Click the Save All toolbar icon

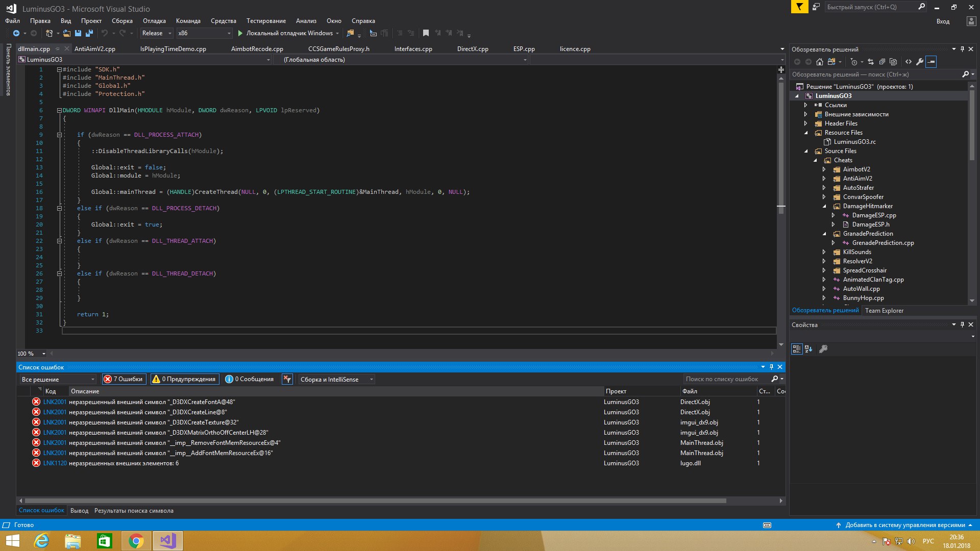pos(89,33)
